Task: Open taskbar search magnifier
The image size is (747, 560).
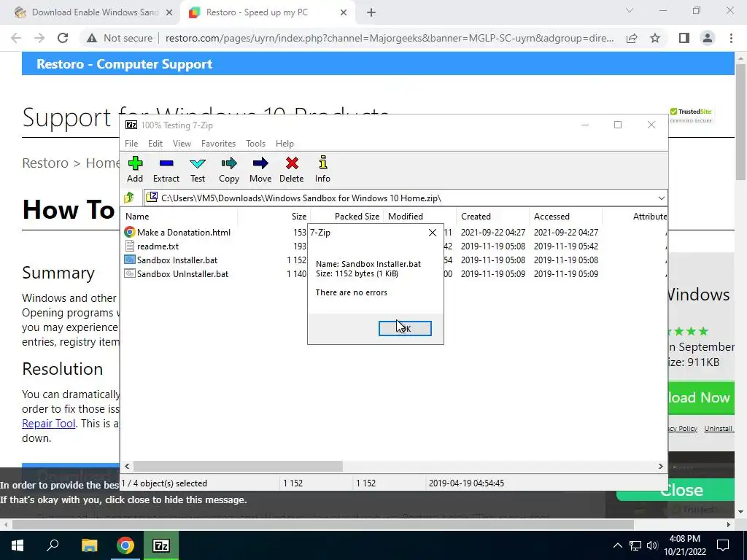Action: point(53,545)
